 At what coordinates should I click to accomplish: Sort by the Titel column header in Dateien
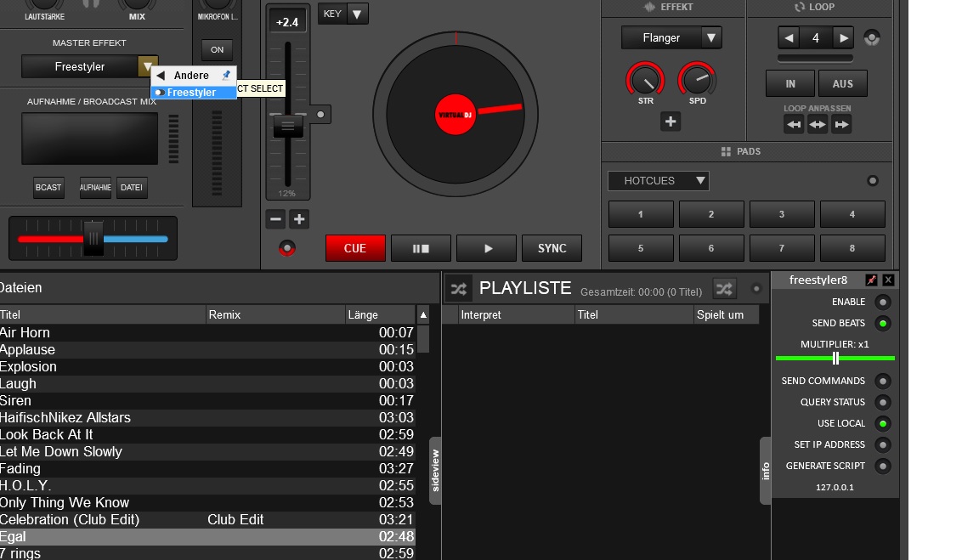(x=102, y=314)
